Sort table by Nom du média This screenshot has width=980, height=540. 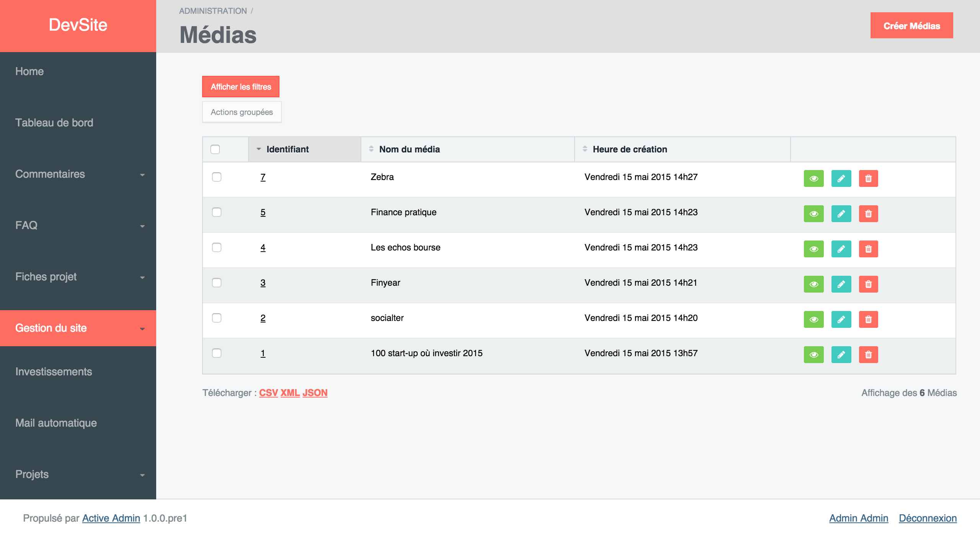coord(409,149)
